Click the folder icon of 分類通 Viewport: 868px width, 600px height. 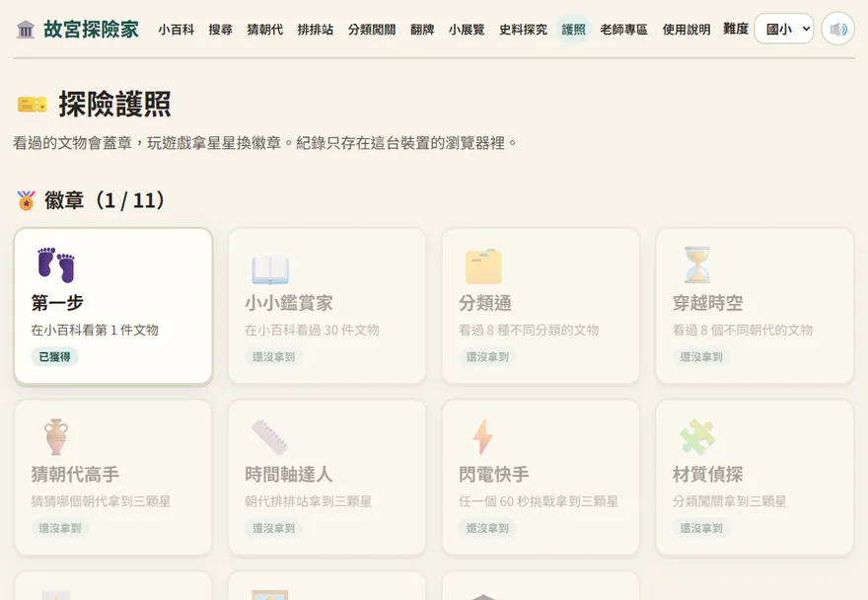click(483, 266)
